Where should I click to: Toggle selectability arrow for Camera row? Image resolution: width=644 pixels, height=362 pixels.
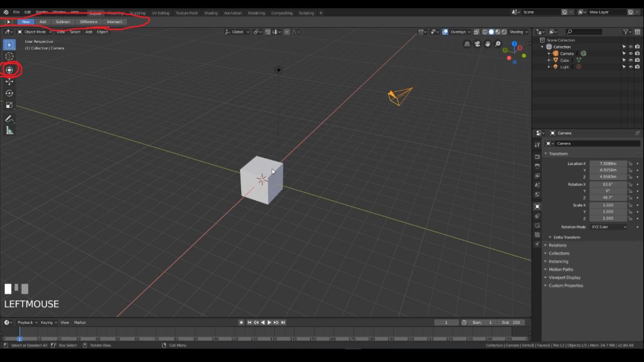[x=624, y=54]
